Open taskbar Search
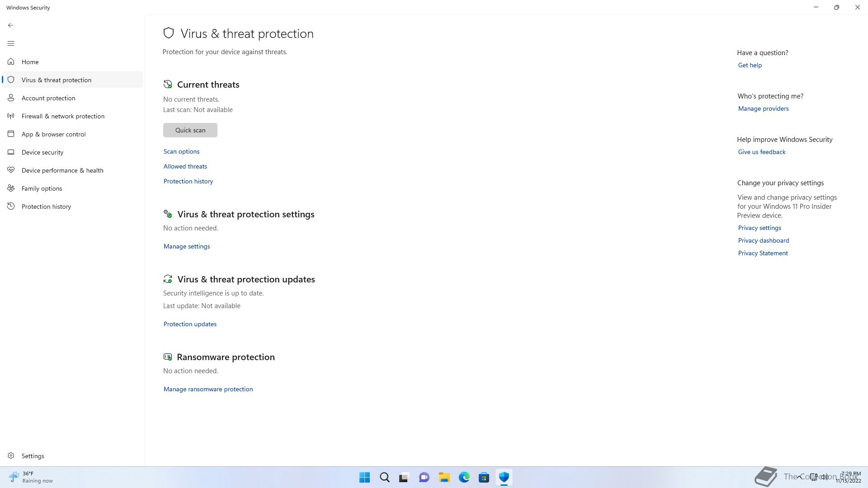 point(385,477)
